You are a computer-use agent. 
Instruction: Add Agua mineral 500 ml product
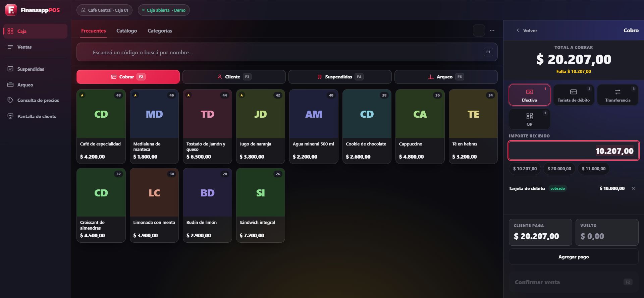point(314,126)
